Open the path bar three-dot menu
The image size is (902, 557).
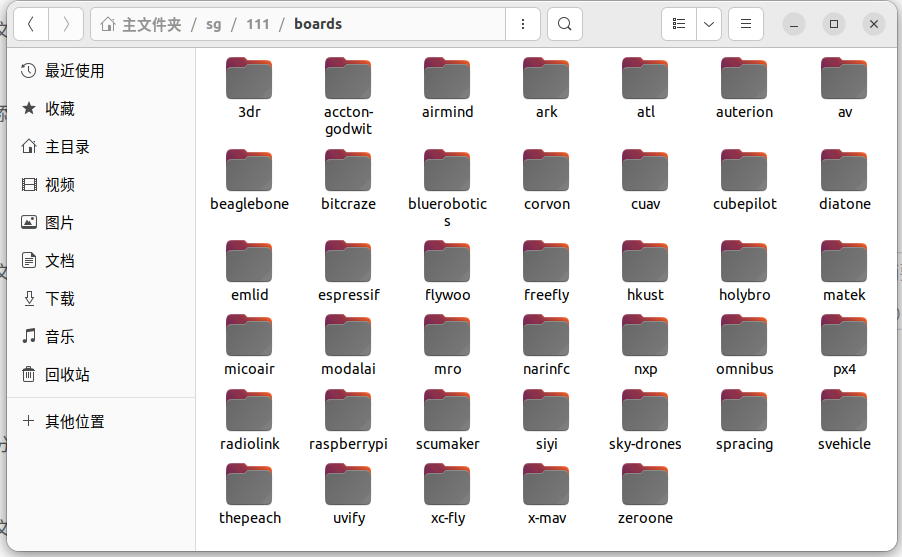[x=522, y=24]
